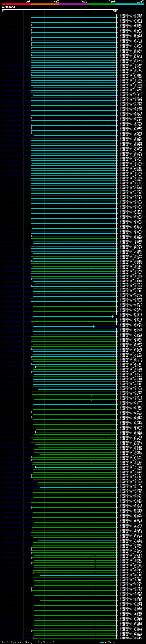
Task: Select hit label UniRef100_Q2M038
Action: [x=131, y=329]
